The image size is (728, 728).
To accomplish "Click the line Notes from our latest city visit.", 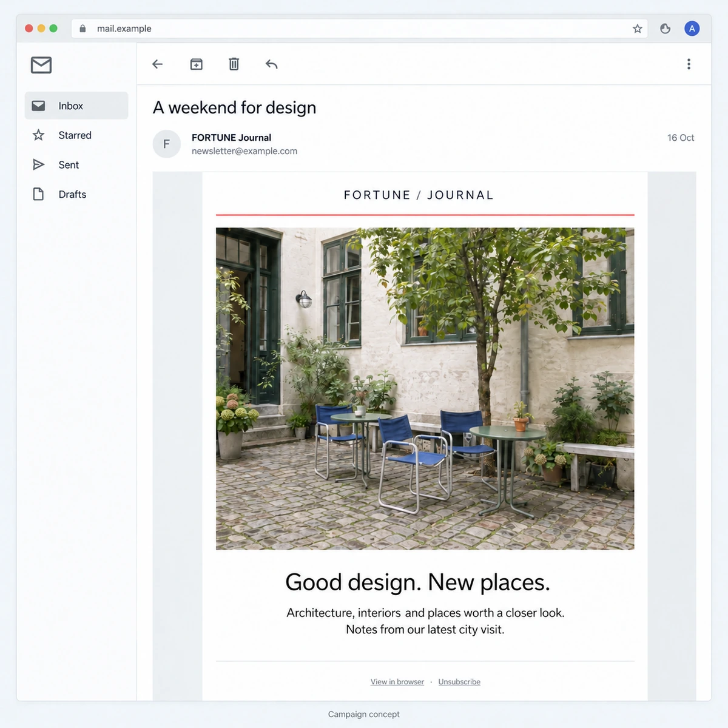I will tap(425, 630).
